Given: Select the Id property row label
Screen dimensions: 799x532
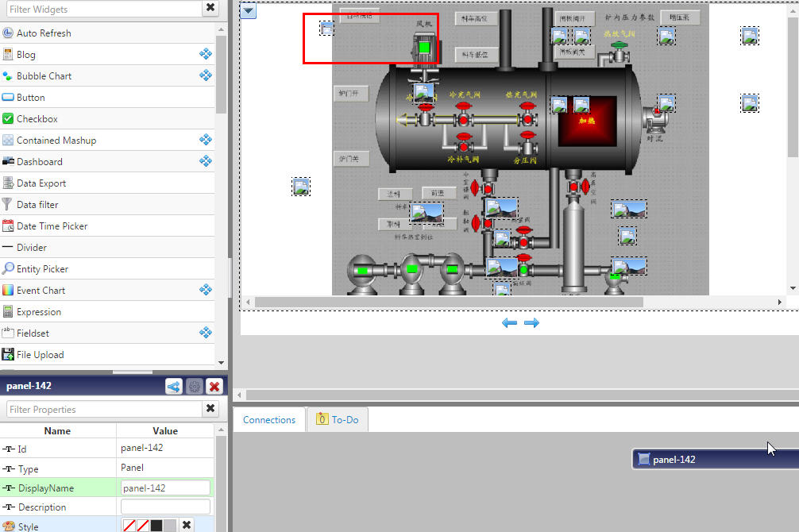Looking at the screenshot, I should [x=22, y=449].
